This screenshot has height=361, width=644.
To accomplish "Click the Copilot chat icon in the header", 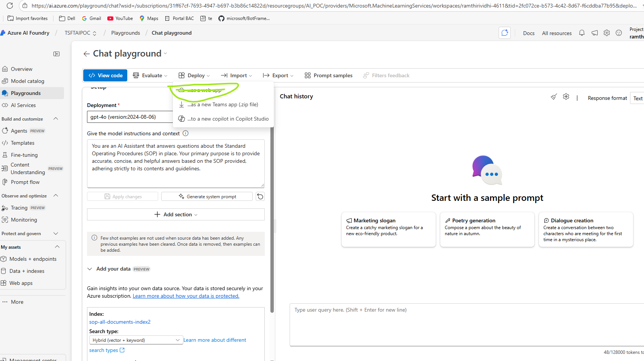I will tap(505, 33).
